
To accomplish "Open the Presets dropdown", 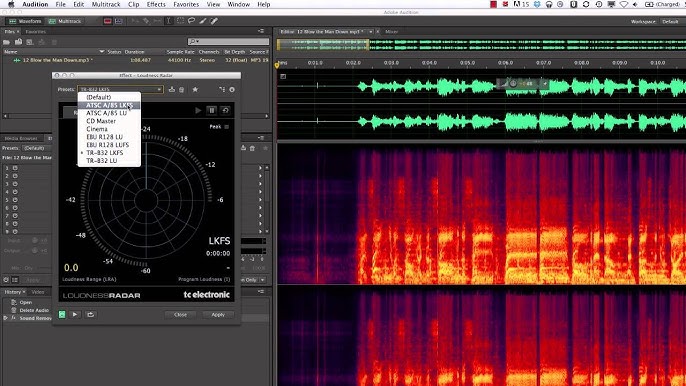I will [120, 89].
